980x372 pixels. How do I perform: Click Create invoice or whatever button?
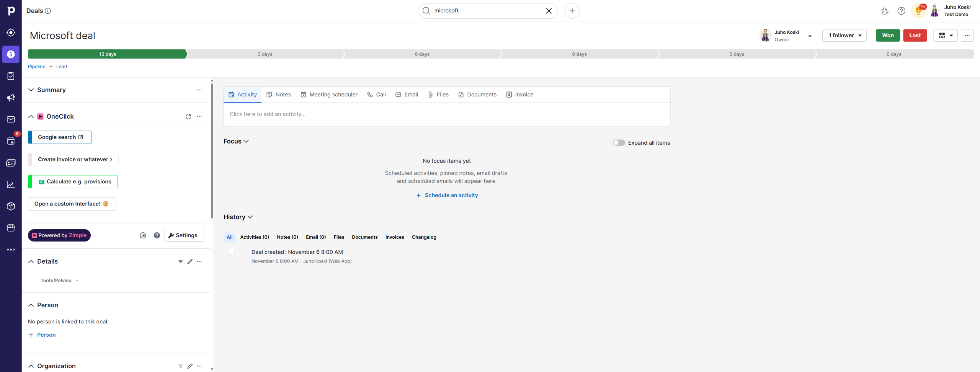tap(73, 160)
